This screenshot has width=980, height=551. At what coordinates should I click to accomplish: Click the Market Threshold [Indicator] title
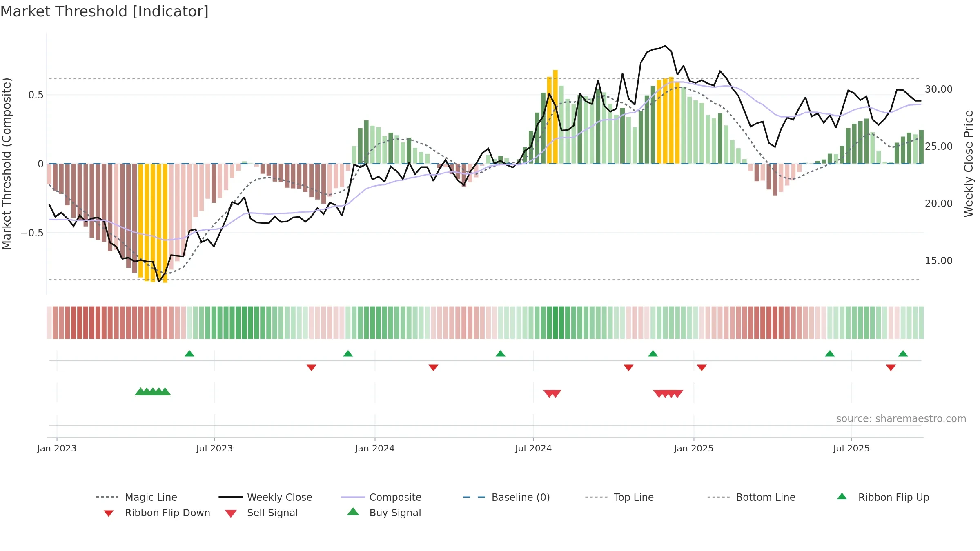pyautogui.click(x=105, y=11)
